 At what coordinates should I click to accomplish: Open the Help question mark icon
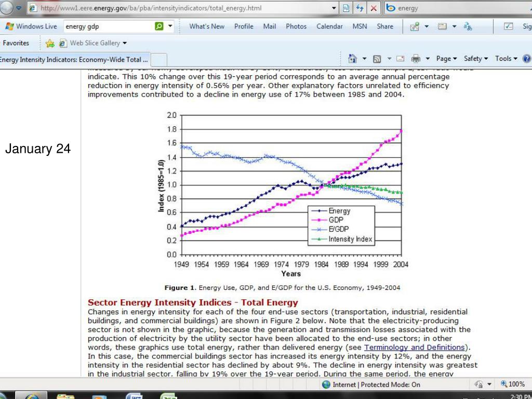click(527, 59)
